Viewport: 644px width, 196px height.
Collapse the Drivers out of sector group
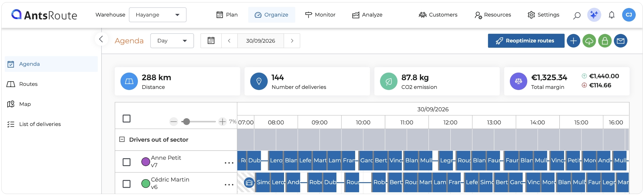(122, 139)
